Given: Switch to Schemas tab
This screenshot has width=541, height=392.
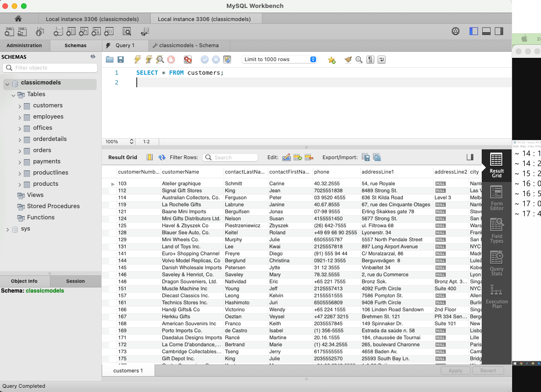Looking at the screenshot, I should (75, 46).
